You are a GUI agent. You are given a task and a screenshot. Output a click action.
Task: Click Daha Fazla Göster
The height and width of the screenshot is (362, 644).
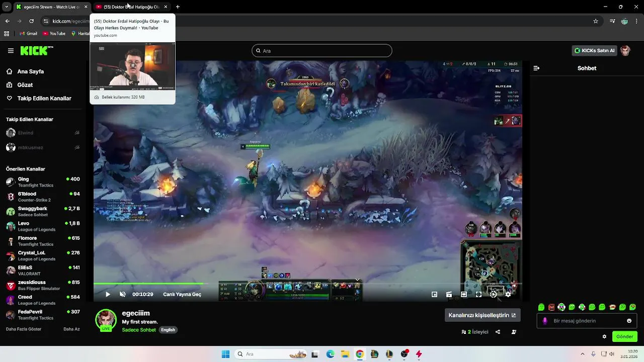click(24, 329)
